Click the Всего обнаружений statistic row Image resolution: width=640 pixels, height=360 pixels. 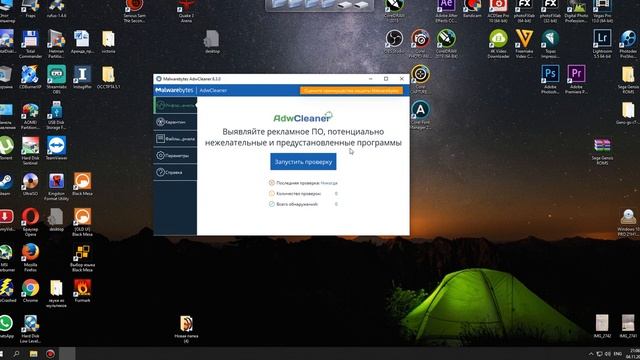(303, 204)
